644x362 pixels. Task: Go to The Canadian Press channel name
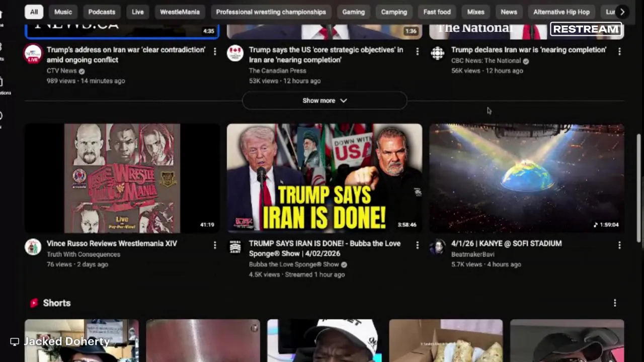(277, 71)
